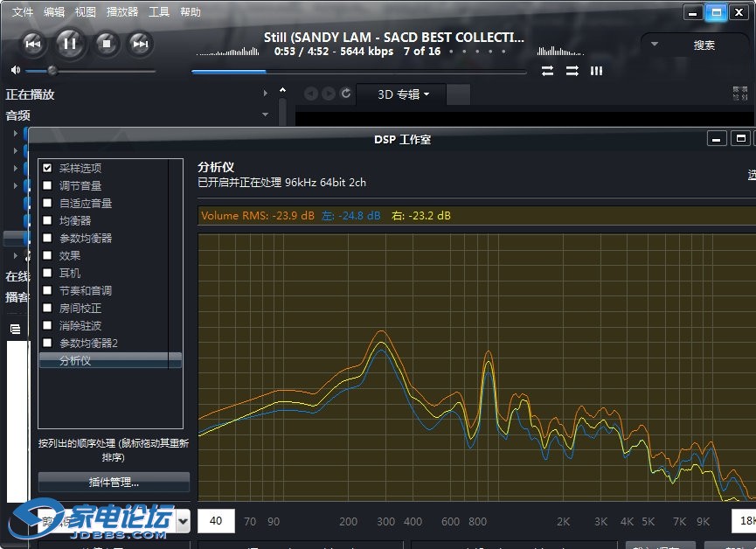This screenshot has height=549, width=756.
Task: Toggle the shuffle playback icon
Action: click(572, 71)
